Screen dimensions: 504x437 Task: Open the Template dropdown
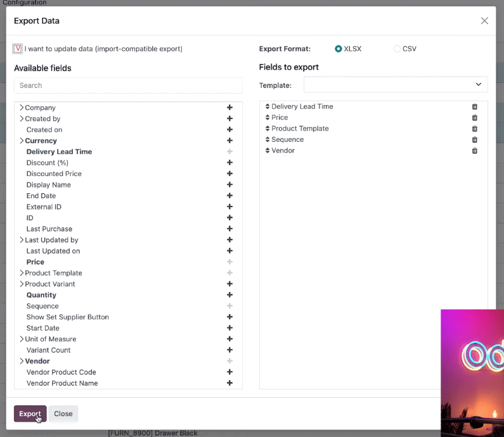(396, 84)
